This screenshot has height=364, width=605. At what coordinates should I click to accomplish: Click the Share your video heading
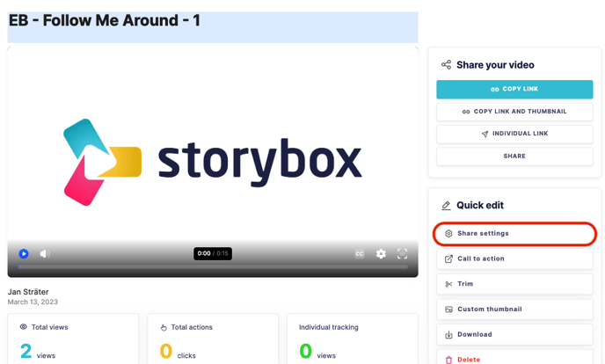pyautogui.click(x=495, y=65)
